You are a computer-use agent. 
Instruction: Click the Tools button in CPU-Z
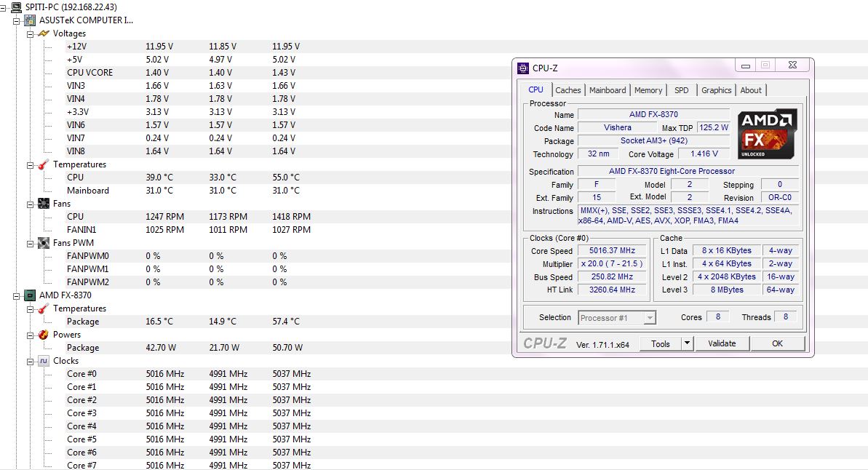[x=661, y=344]
